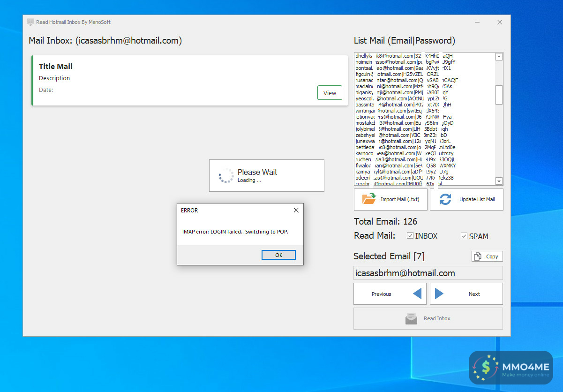Select the list row starting with bontsal
The height and width of the screenshot is (392, 563).
(425, 68)
